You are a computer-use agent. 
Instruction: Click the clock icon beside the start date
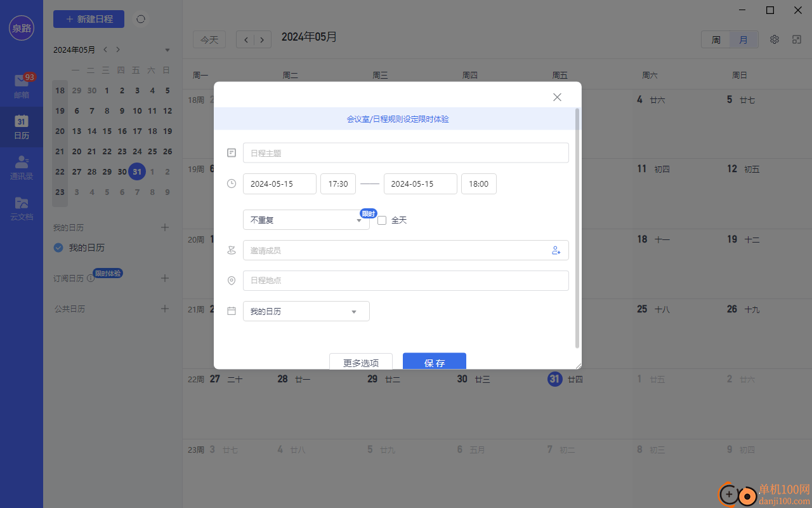232,184
